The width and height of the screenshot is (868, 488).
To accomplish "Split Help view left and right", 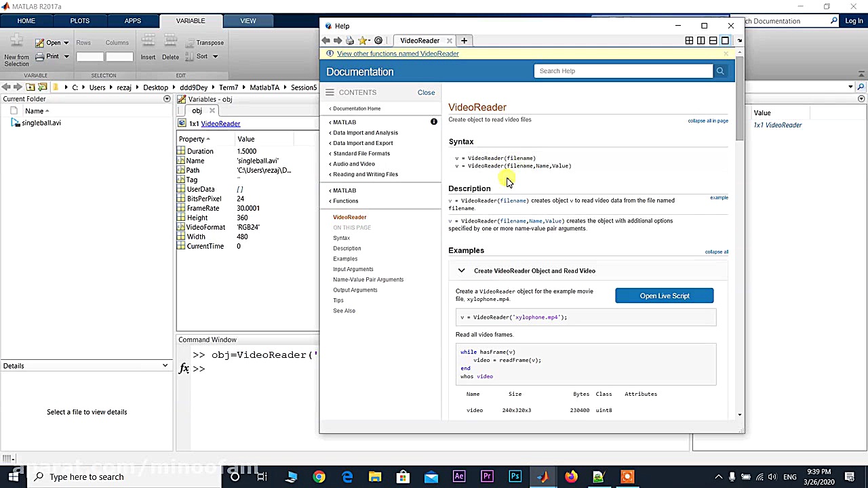I will coord(701,41).
